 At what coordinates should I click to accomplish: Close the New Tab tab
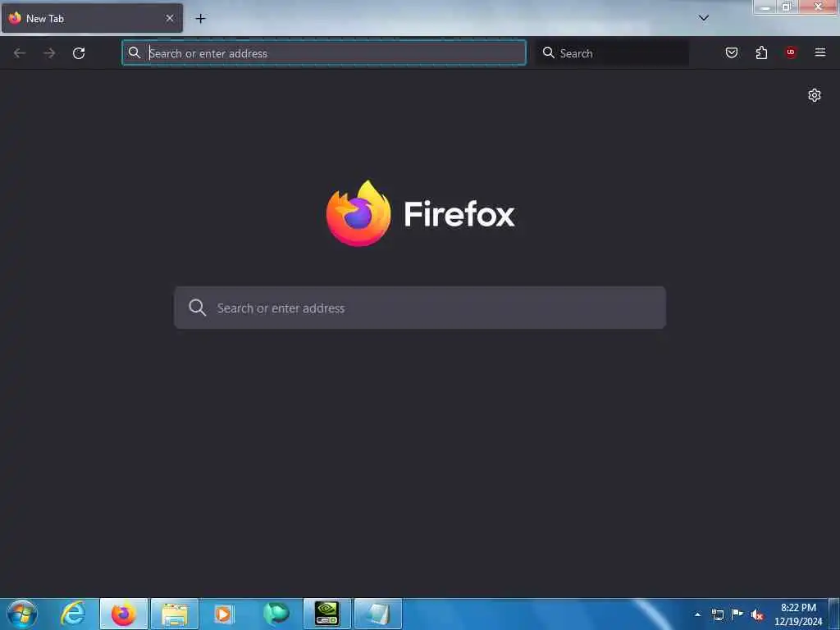pos(170,18)
